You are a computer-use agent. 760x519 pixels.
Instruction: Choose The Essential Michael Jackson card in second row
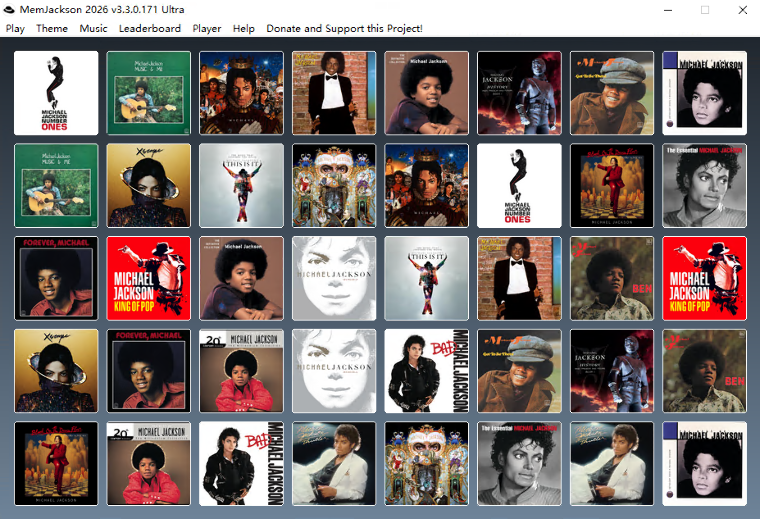click(x=705, y=186)
